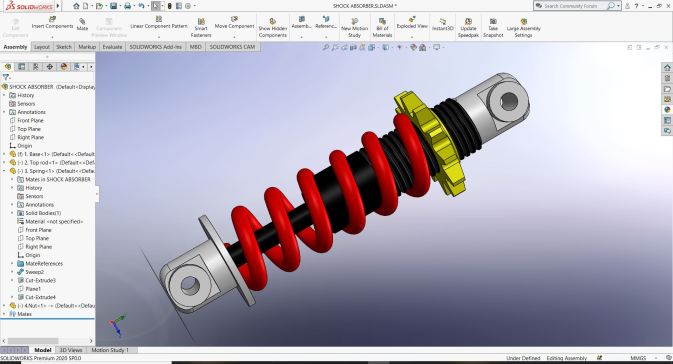Toggle the Instant3D tool
This screenshot has height=364, width=673.
tap(443, 24)
